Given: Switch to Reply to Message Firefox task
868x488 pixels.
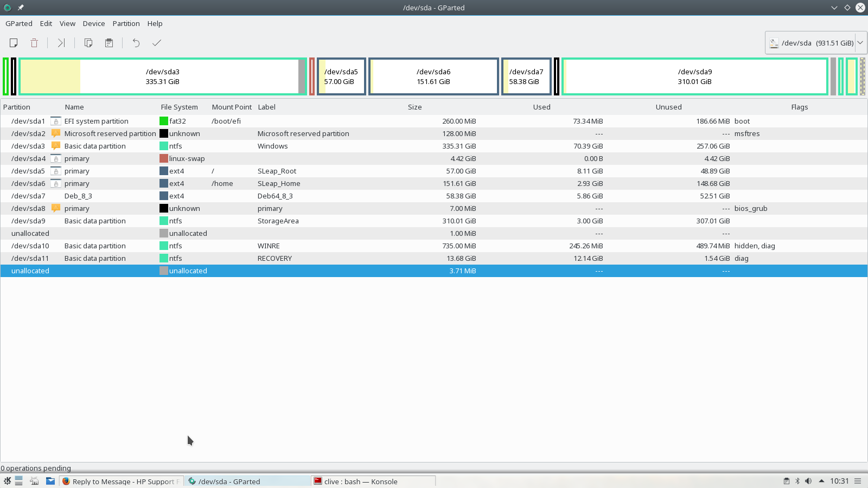Looking at the screenshot, I should pos(121,481).
